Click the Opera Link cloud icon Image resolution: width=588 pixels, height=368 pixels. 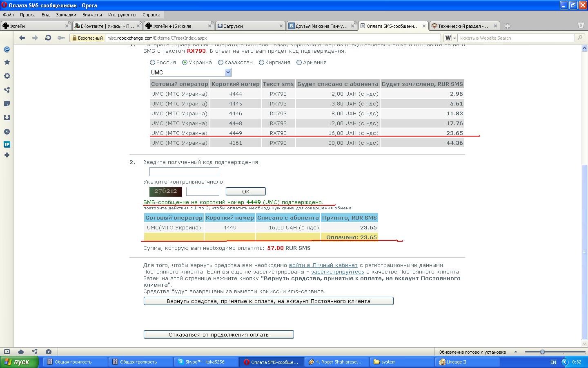pyautogui.click(x=21, y=352)
